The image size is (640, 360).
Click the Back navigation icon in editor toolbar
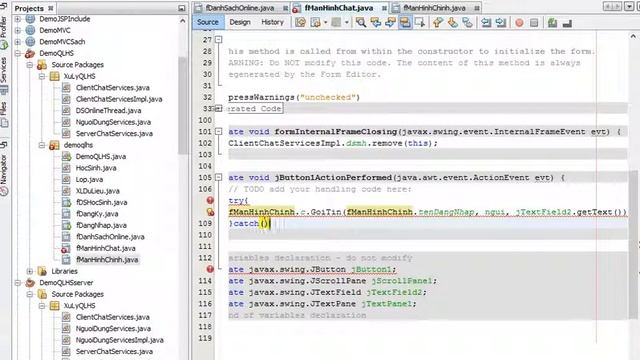316,22
